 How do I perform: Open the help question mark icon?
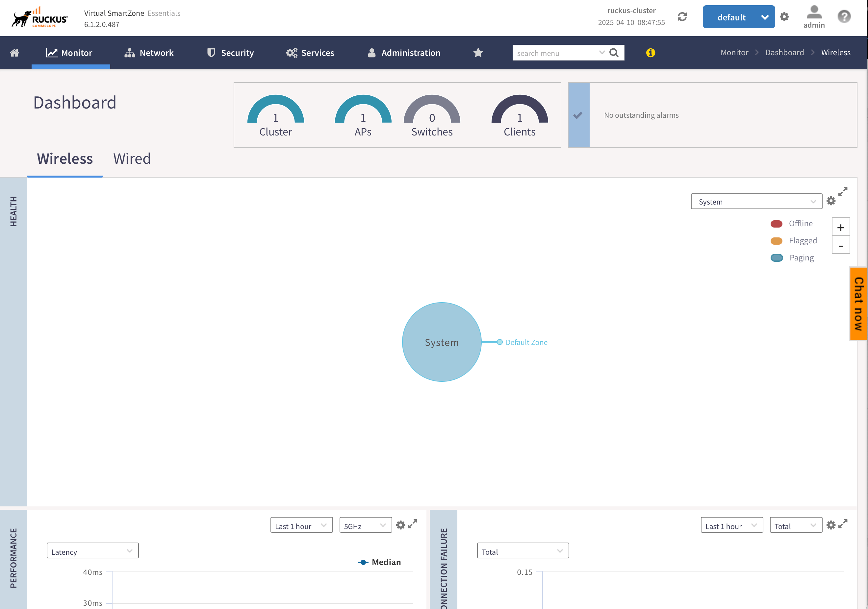pyautogui.click(x=844, y=17)
